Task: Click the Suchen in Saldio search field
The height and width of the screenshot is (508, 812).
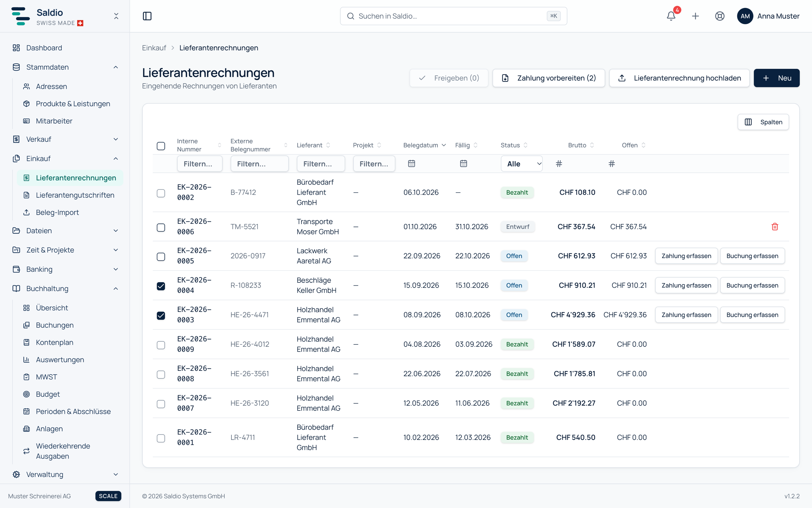Action: click(x=453, y=16)
